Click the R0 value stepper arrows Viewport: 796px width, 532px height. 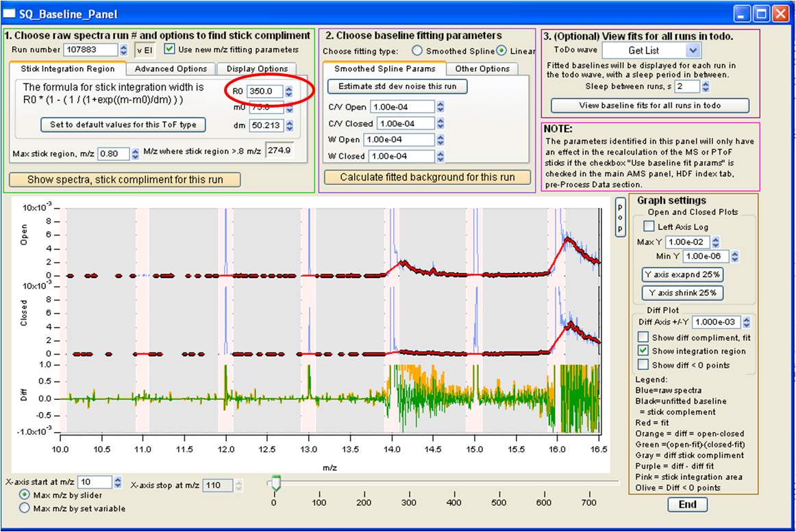(289, 91)
